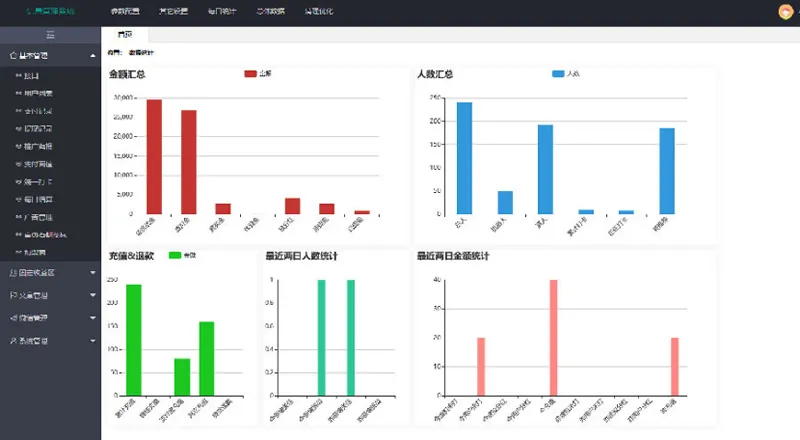
Task: Collapse the sidebar with the hamburger icon
Action: (50, 35)
